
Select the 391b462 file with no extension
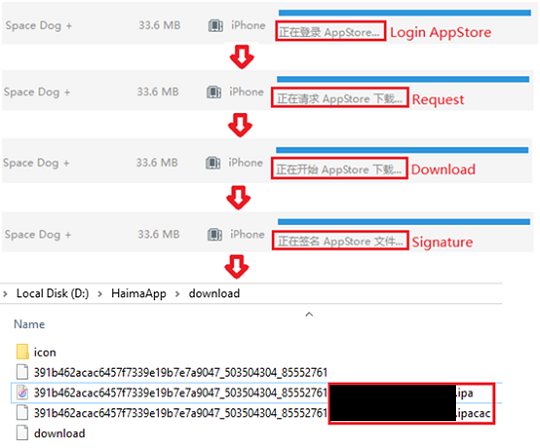click(x=180, y=372)
